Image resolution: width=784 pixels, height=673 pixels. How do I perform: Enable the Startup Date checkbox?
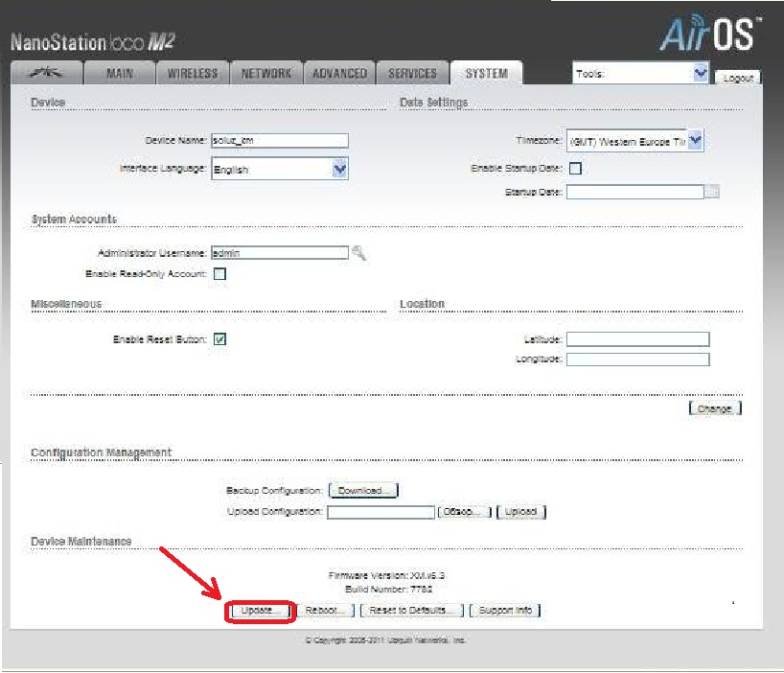(x=575, y=169)
